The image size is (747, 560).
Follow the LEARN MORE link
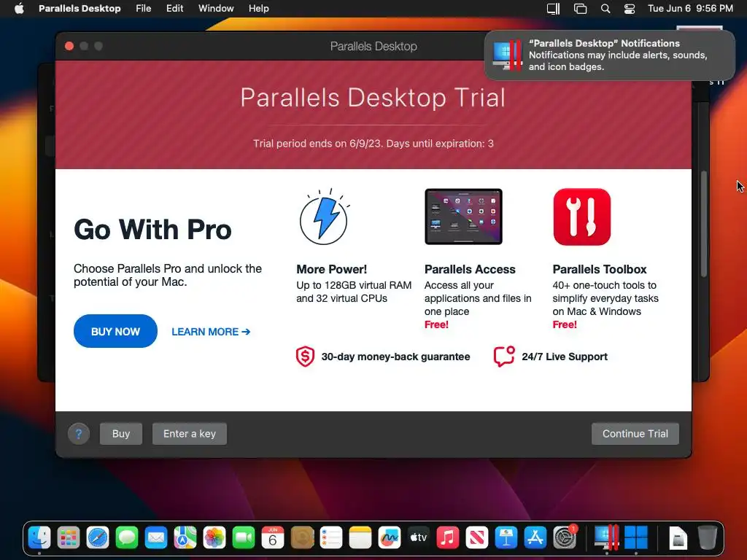pyautogui.click(x=211, y=332)
